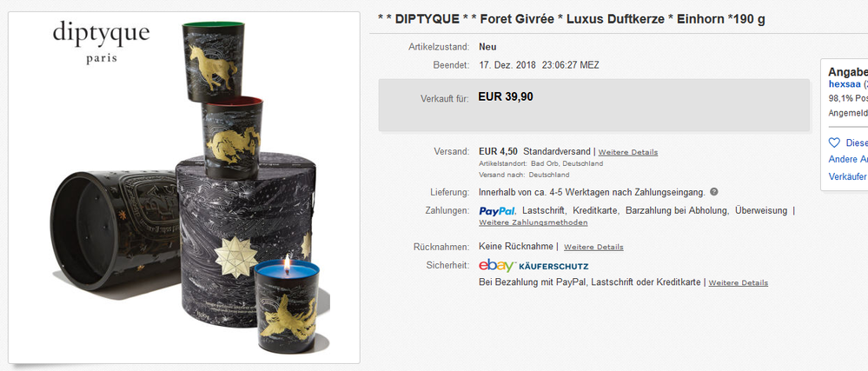Click the Verkäufer link in seller box
This screenshot has width=868, height=371.
pos(847,176)
